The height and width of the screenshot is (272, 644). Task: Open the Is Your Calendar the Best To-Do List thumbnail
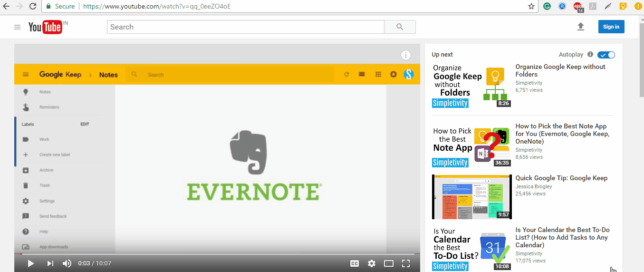click(471, 249)
